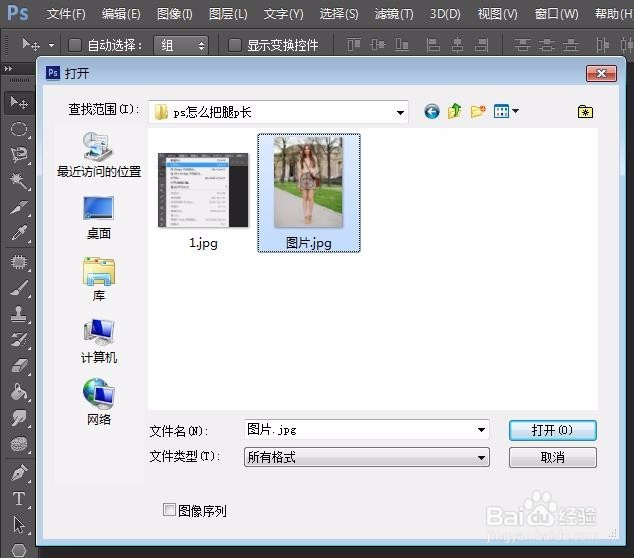Open the Image menu

tap(175, 14)
